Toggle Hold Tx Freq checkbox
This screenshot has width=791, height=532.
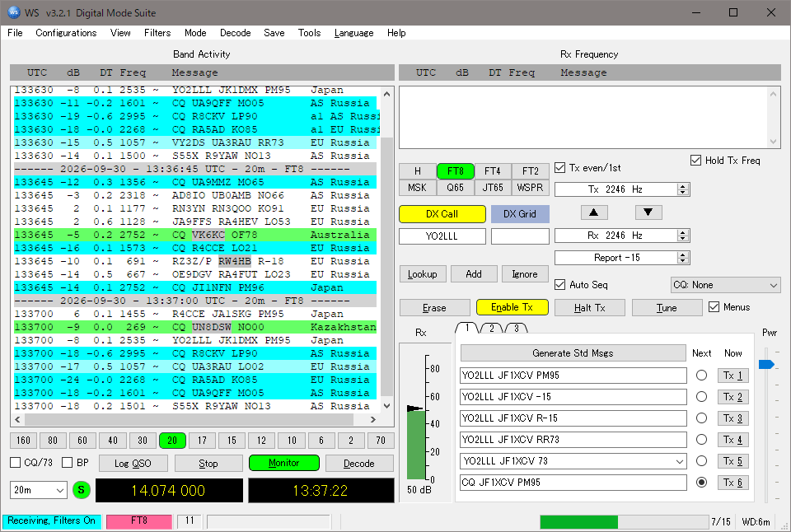(x=695, y=161)
